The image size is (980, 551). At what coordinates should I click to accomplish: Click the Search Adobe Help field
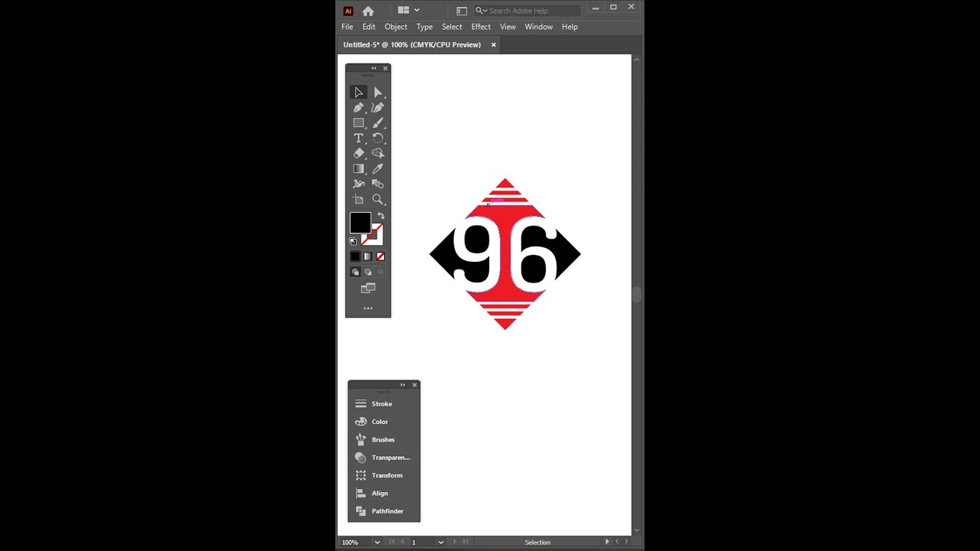528,11
